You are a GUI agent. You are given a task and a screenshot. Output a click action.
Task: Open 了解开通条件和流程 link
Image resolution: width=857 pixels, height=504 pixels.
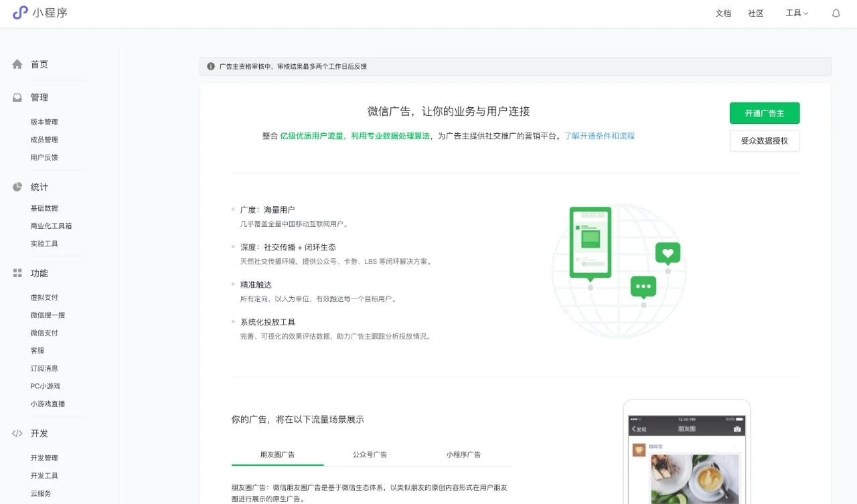tap(599, 136)
